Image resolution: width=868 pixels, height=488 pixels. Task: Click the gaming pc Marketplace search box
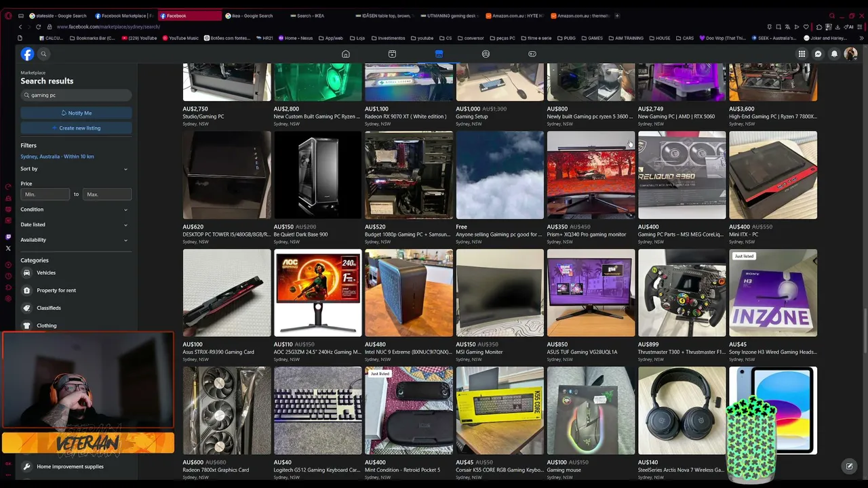coord(76,96)
